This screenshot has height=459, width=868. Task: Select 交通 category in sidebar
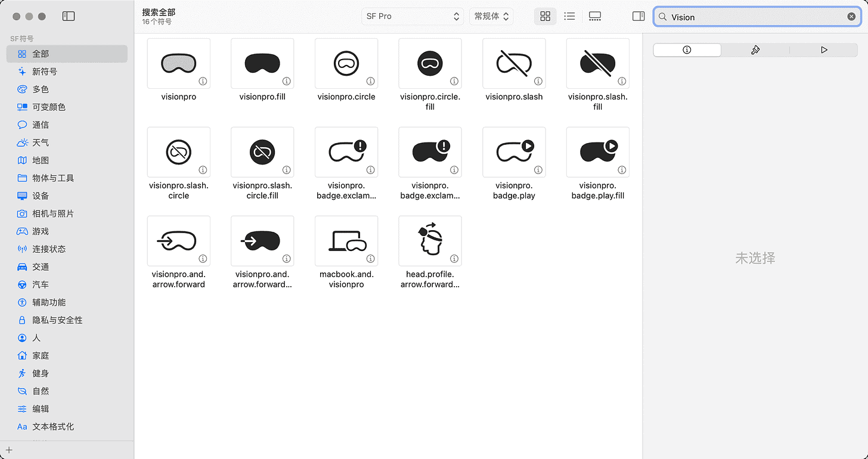click(x=67, y=267)
